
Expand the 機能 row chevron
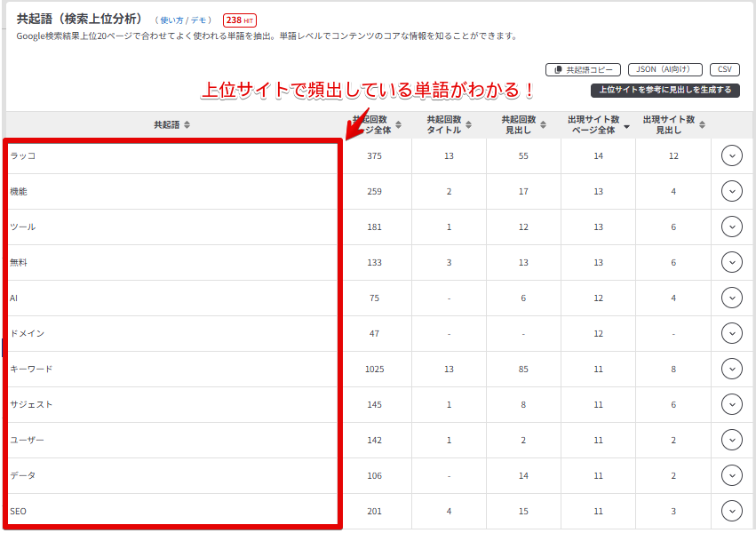[x=731, y=191]
